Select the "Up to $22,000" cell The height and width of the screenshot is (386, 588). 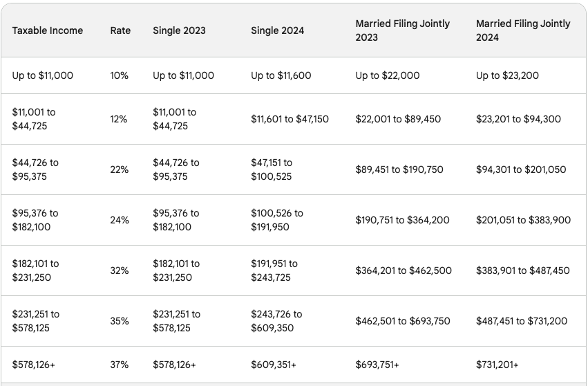(x=388, y=75)
